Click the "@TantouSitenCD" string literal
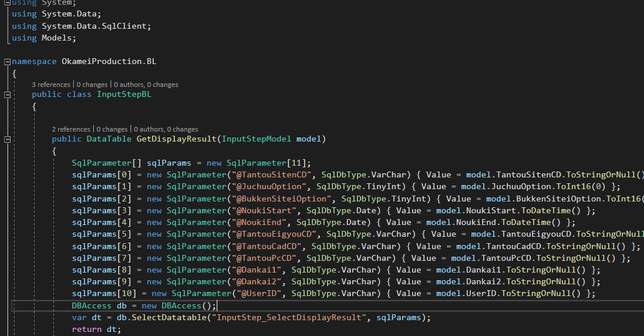 271,174
